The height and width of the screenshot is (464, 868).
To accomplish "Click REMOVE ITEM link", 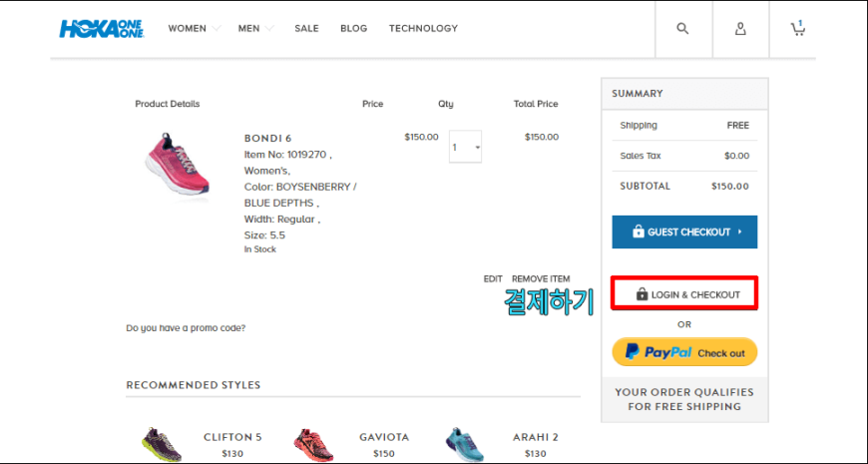I will [x=541, y=279].
